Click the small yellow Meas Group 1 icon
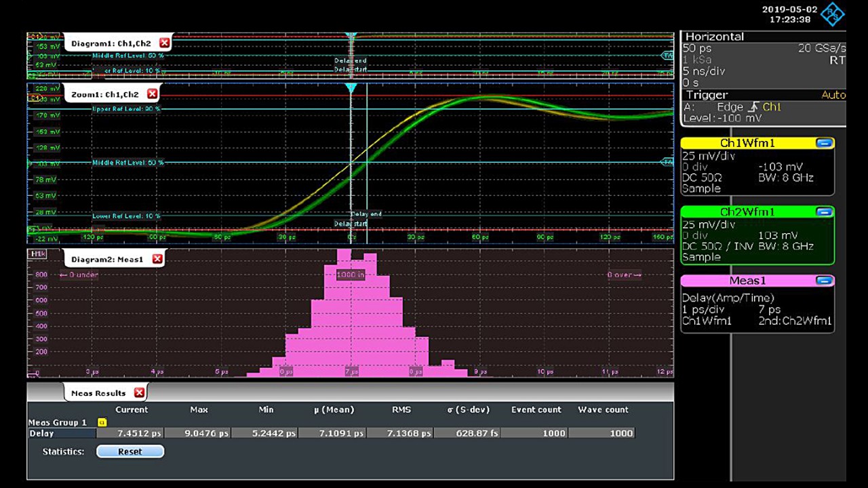 102,422
